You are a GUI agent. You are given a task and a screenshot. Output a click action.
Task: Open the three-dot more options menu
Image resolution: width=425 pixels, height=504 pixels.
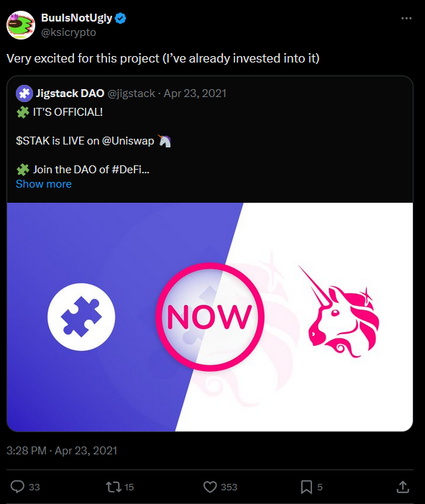[406, 18]
